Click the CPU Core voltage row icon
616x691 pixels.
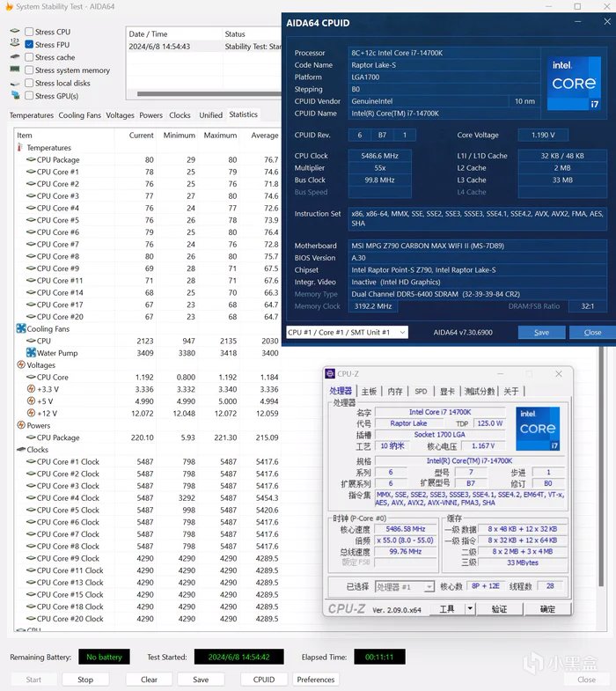31,377
